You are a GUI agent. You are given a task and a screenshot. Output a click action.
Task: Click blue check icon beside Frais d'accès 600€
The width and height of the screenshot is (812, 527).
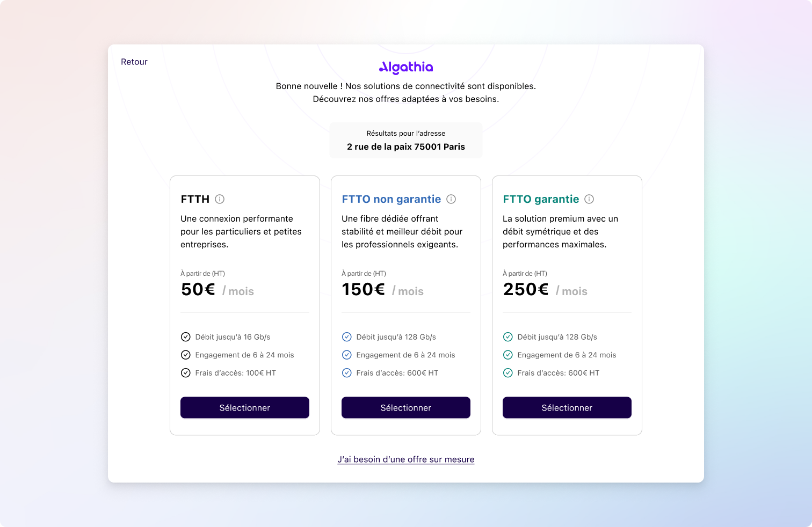347,373
